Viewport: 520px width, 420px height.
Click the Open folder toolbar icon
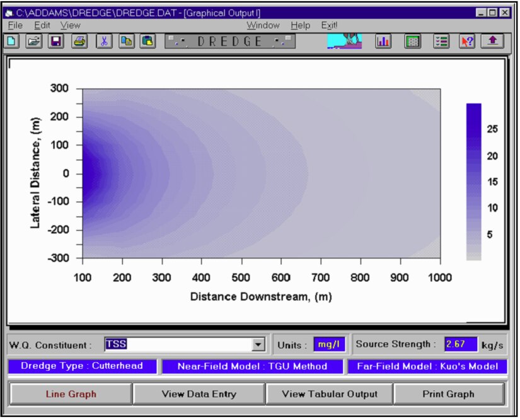coord(33,42)
